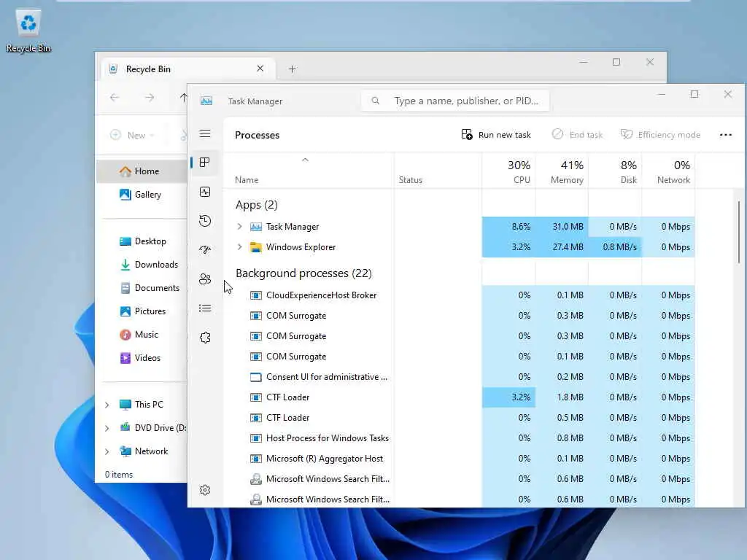Viewport: 747px width, 560px height.
Task: Close the Recycle Bin tab
Action: pyautogui.click(x=260, y=69)
